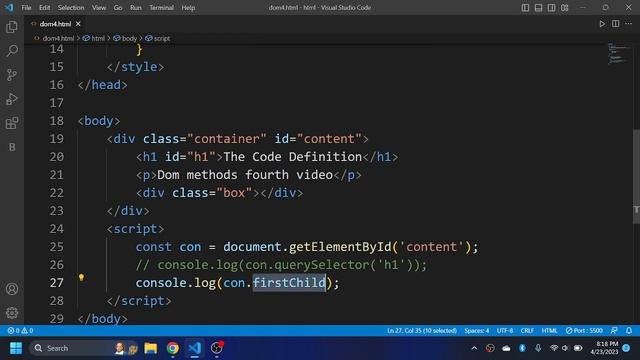
Task: Click the text 'The Code Definition' on line 20
Action: click(x=293, y=157)
